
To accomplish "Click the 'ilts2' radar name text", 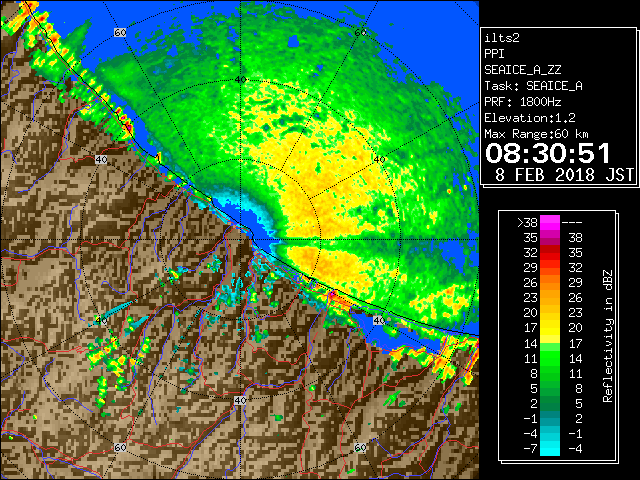I will [502, 38].
